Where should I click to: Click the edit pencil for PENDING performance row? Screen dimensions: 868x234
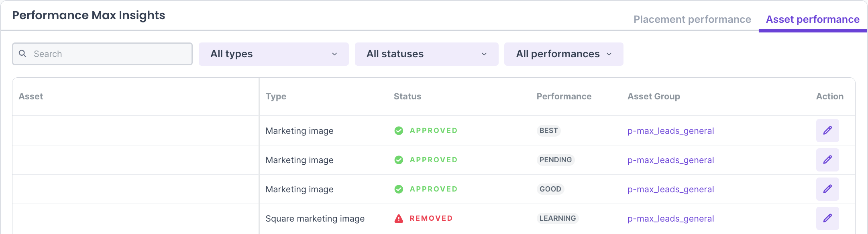point(827,160)
